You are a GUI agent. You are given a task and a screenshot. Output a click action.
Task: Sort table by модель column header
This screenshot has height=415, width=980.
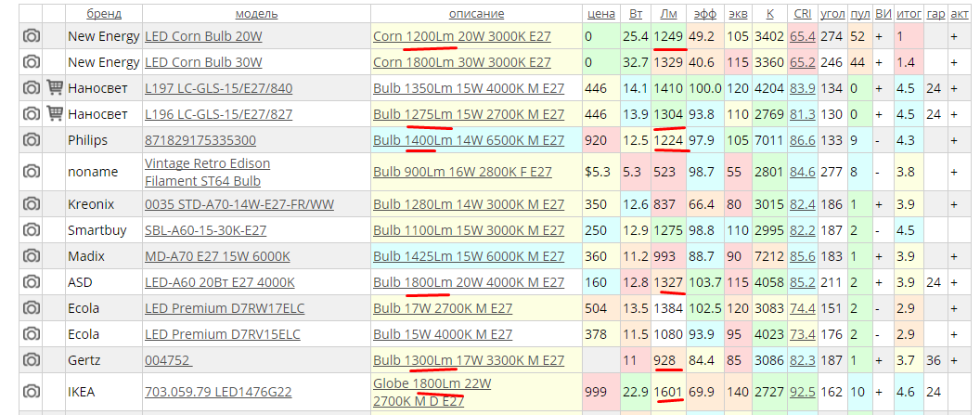[256, 14]
